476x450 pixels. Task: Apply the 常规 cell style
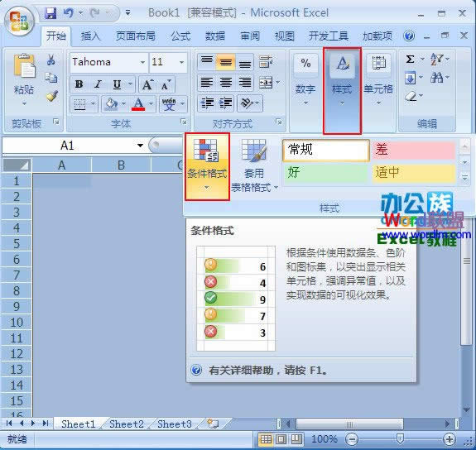click(x=326, y=150)
